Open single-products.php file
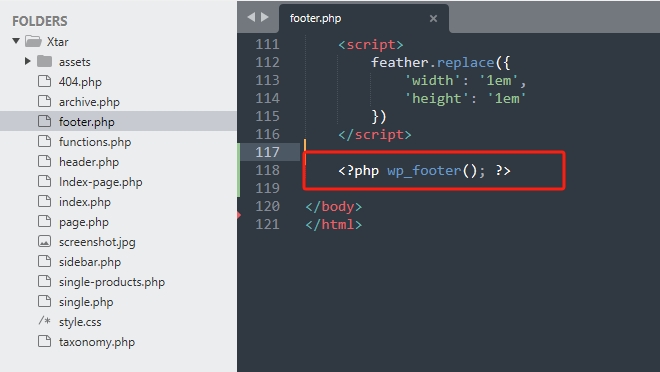This screenshot has height=372, width=660. [x=112, y=282]
